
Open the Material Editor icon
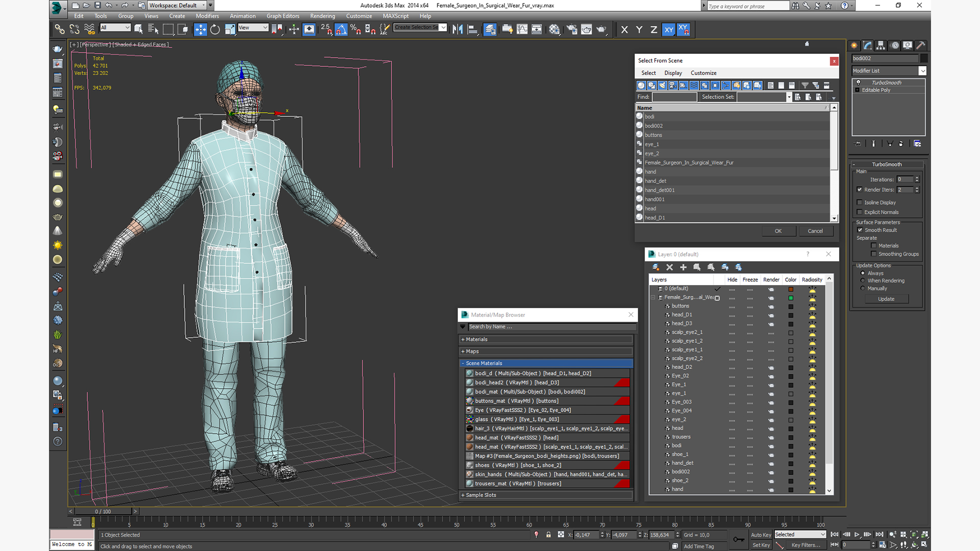click(x=554, y=30)
